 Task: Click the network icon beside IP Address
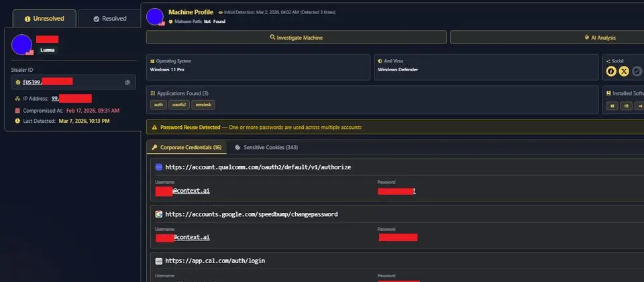[x=17, y=99]
